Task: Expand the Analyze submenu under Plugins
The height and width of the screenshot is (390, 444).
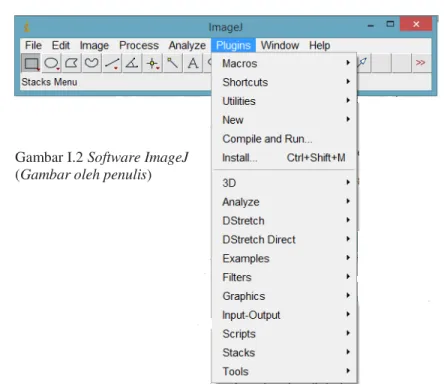Action: [285, 202]
